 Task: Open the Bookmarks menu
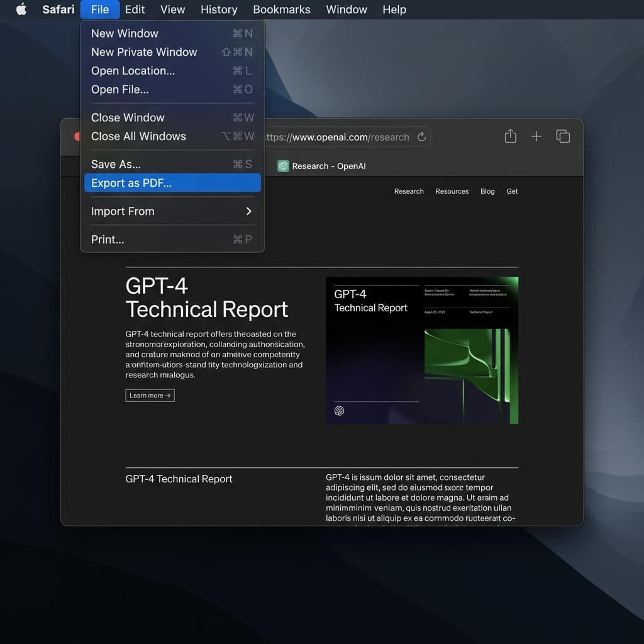281,9
